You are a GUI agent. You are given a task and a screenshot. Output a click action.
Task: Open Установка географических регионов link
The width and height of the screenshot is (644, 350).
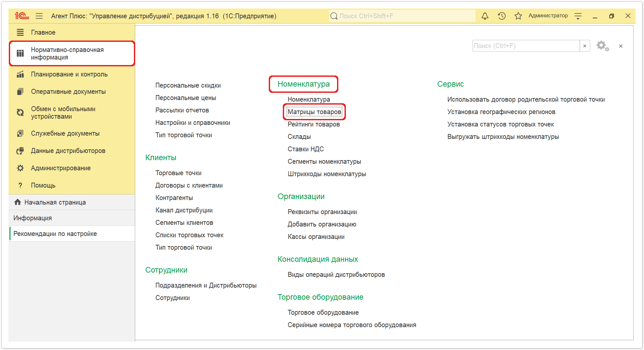point(501,112)
